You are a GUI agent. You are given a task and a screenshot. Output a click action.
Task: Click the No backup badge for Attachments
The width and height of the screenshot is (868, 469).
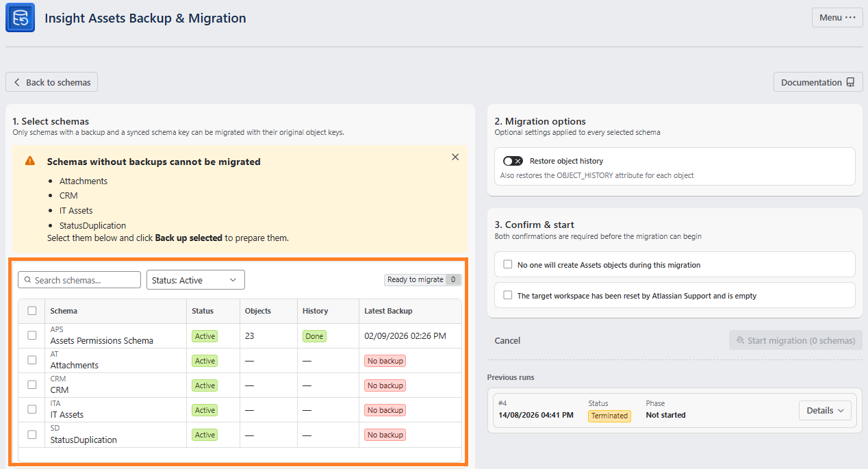tap(385, 361)
